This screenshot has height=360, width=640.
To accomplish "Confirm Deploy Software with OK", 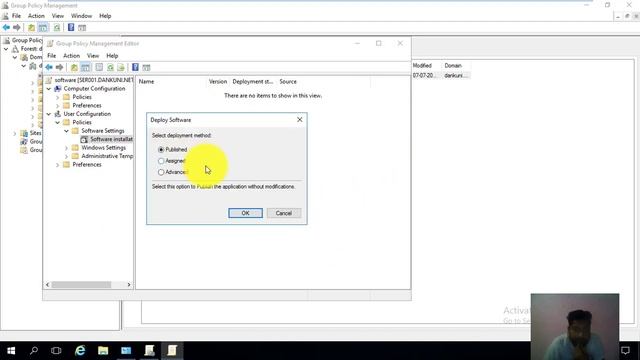I will coord(245,213).
